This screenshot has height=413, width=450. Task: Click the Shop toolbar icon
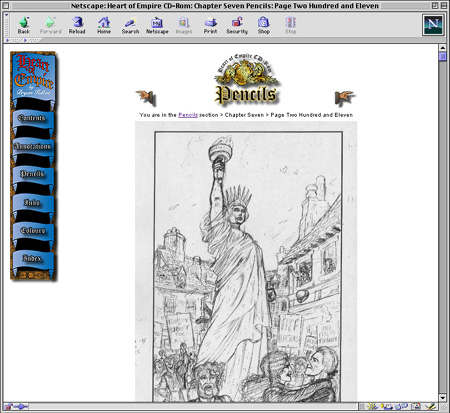click(263, 25)
